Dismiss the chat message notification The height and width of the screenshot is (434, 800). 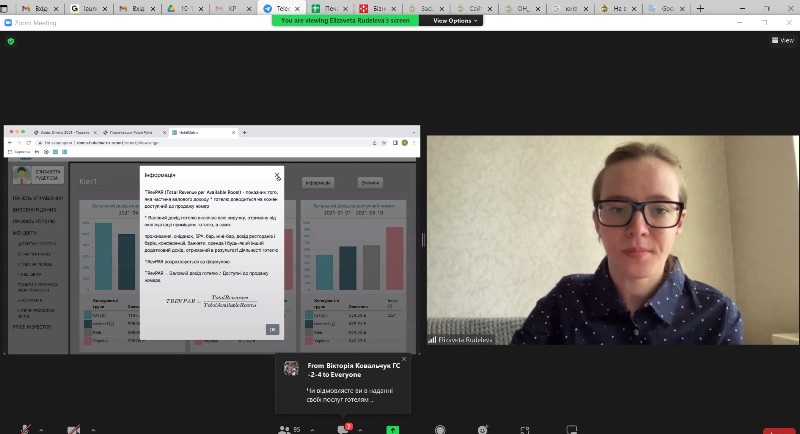click(404, 359)
